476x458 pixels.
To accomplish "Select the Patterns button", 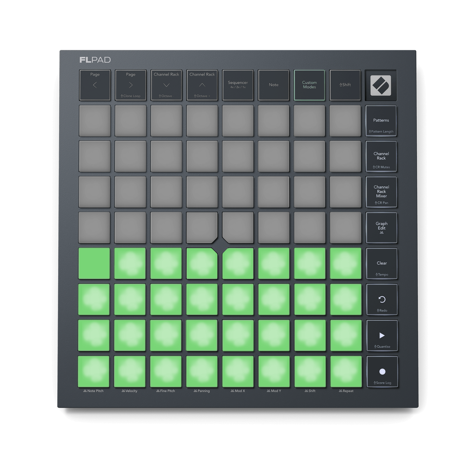I will pos(381,121).
